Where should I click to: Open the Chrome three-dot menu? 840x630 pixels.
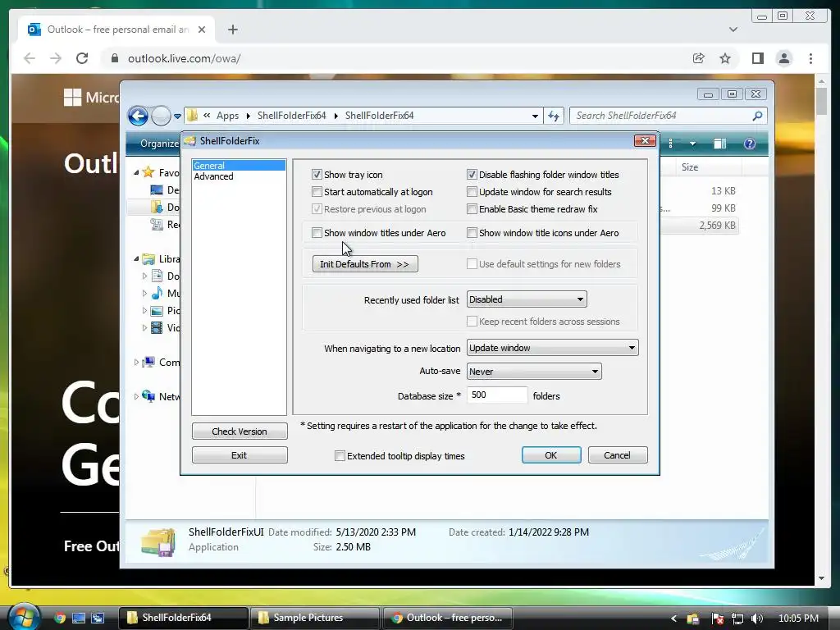[810, 58]
